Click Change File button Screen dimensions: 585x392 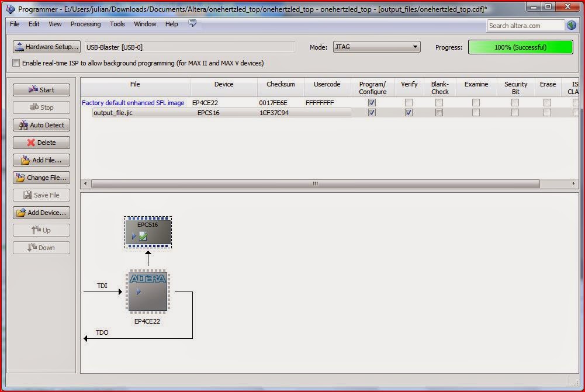click(x=41, y=178)
